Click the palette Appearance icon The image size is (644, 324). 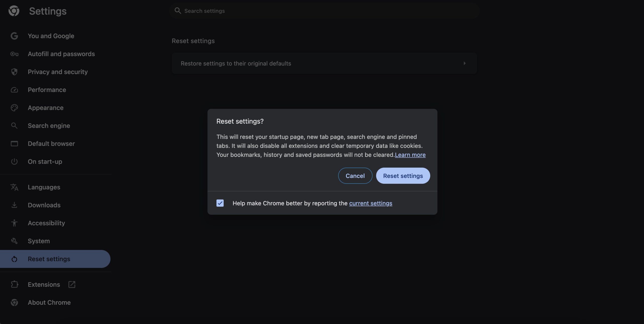(x=14, y=108)
